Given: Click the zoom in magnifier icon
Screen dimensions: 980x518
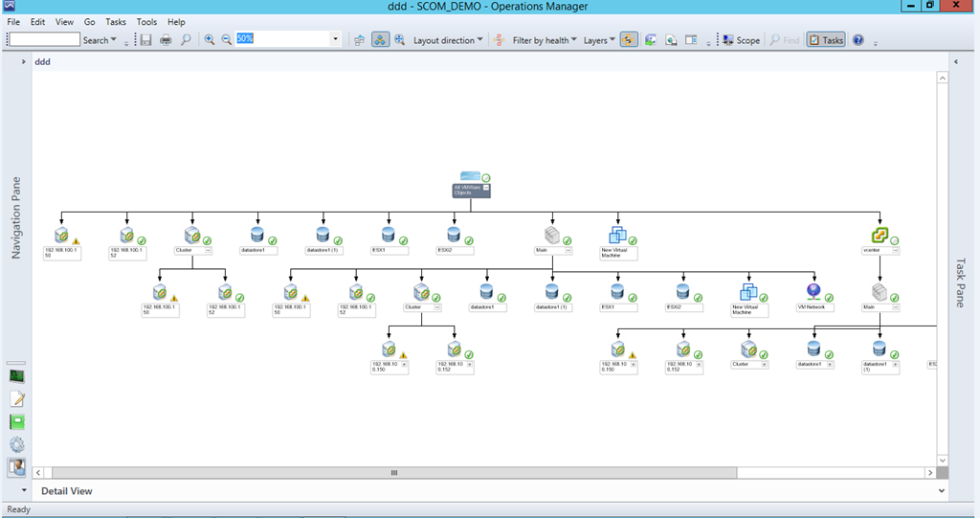Looking at the screenshot, I should (210, 40).
